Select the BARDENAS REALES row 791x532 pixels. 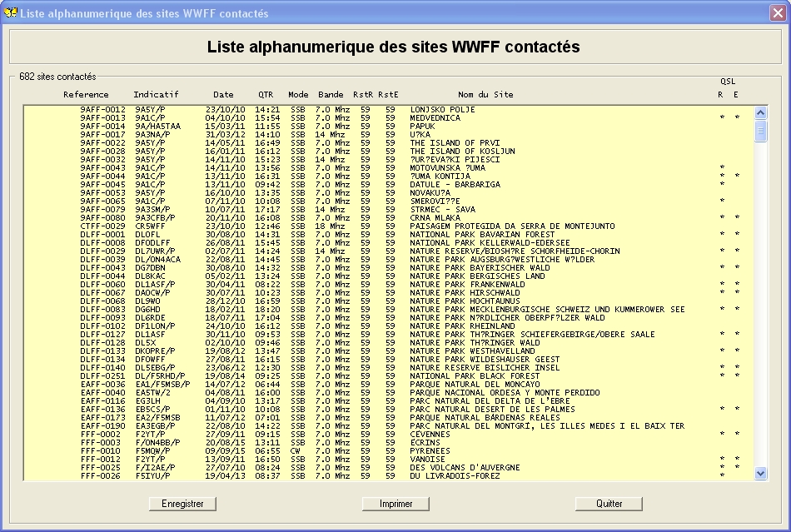click(x=389, y=418)
